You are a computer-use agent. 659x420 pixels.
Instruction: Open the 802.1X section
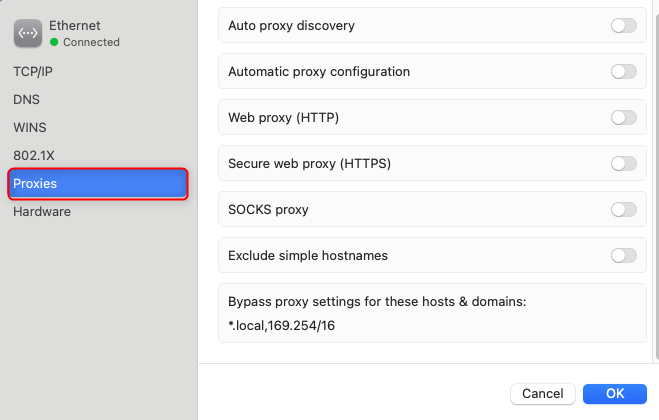(x=34, y=156)
